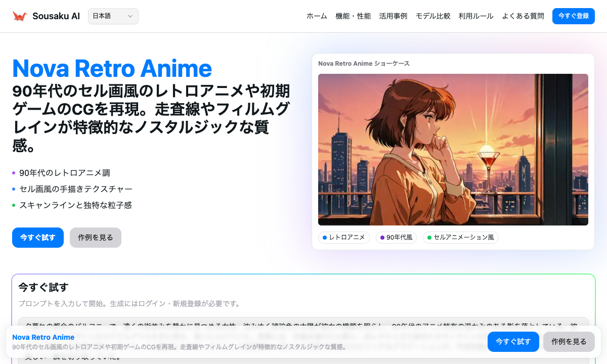Open the モデル比較 page link

coord(433,16)
